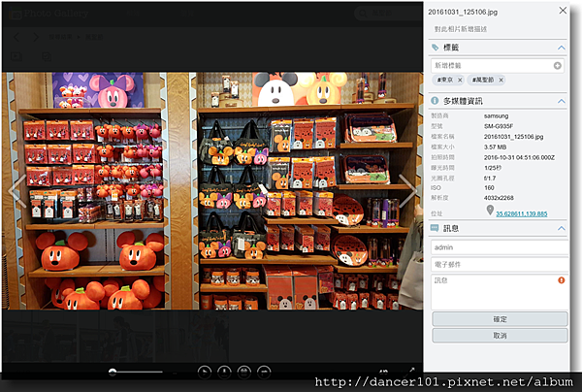This screenshot has height=392, width=582.
Task: Click the 取消 cancel button
Action: tap(500, 336)
